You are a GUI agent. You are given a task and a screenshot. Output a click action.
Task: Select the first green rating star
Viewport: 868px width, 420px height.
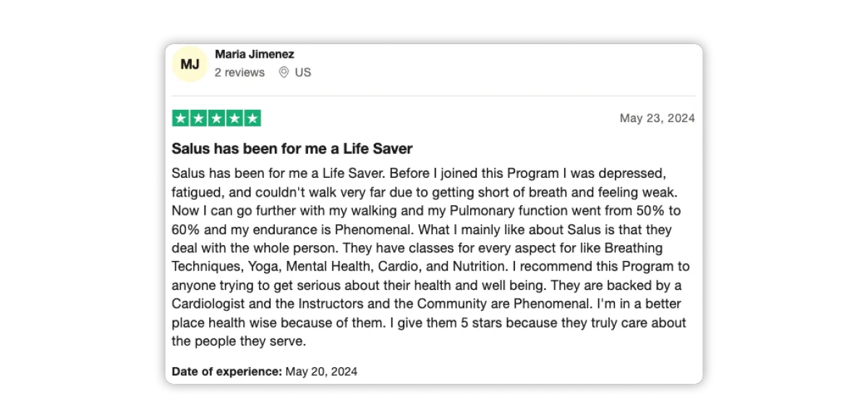point(181,119)
